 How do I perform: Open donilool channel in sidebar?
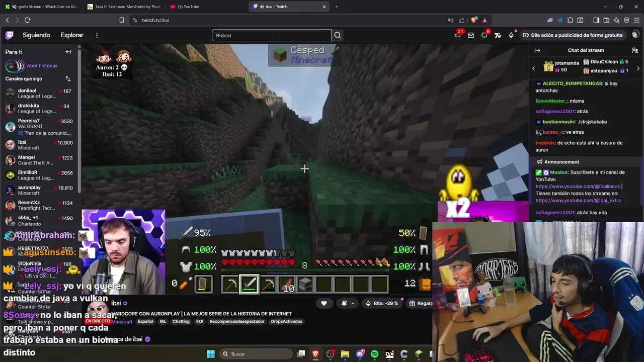click(x=39, y=94)
